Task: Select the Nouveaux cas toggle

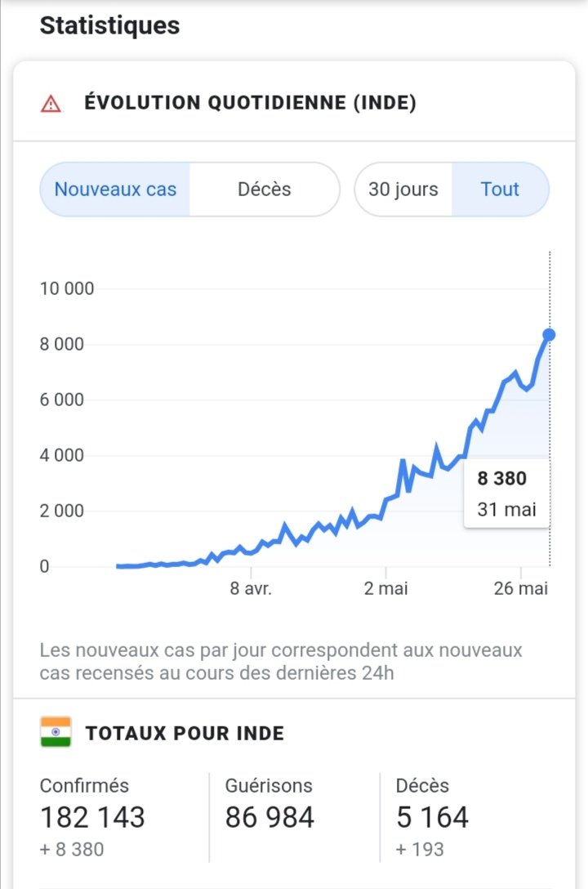Action: click(x=115, y=190)
